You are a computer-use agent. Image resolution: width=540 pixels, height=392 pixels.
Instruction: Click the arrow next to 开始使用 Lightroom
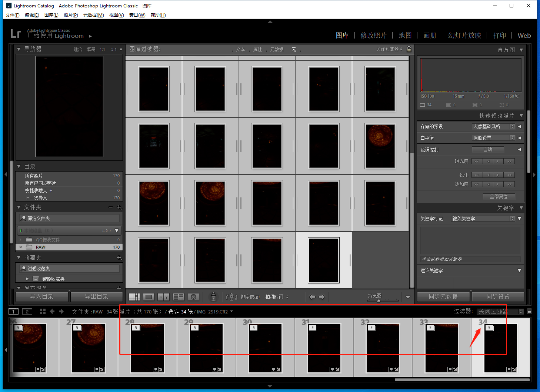pyautogui.click(x=90, y=36)
